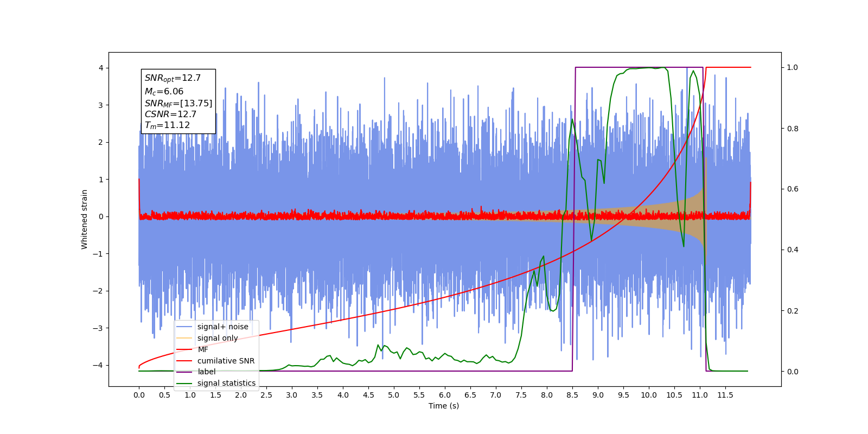Click the 4.5 tick on the time axis
The height and width of the screenshot is (434, 868).
(368, 395)
